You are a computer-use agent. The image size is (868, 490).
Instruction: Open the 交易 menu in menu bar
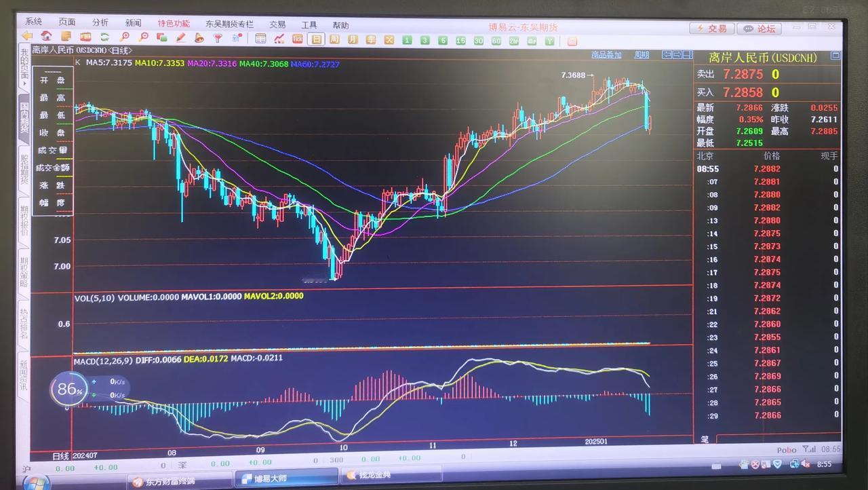pos(277,24)
